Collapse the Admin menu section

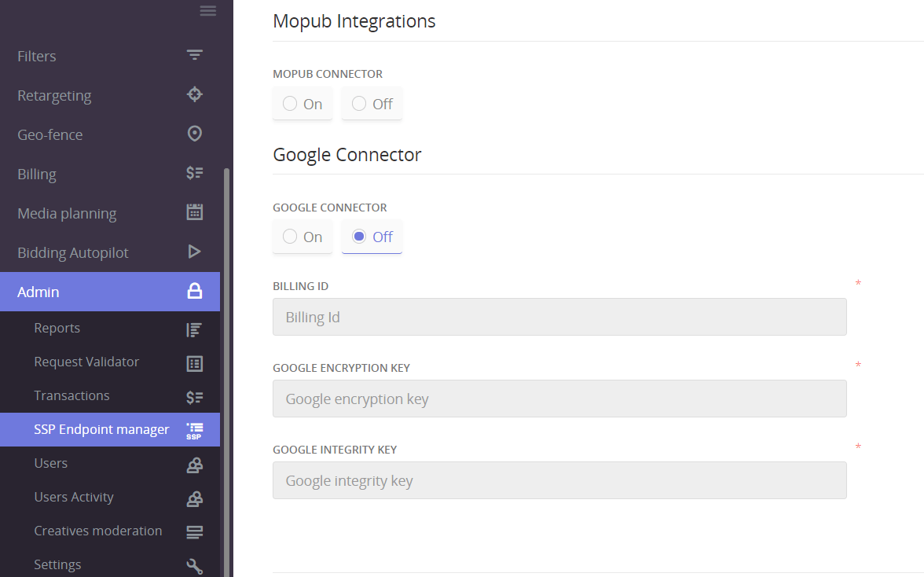pyautogui.click(x=110, y=292)
